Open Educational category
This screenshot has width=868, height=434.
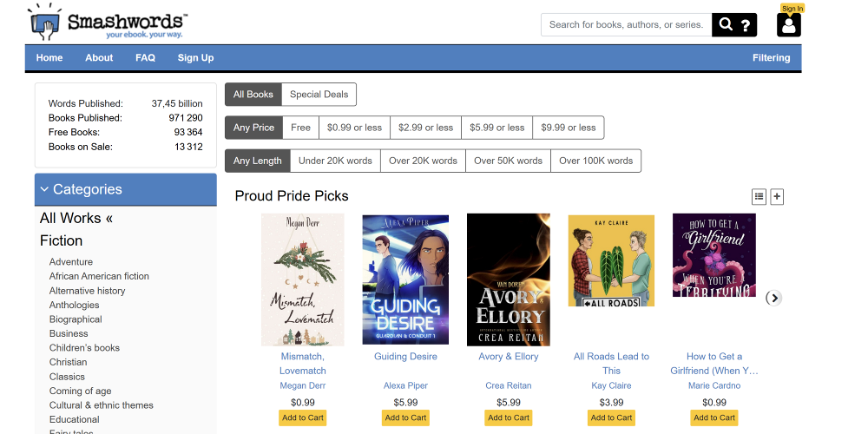[74, 419]
